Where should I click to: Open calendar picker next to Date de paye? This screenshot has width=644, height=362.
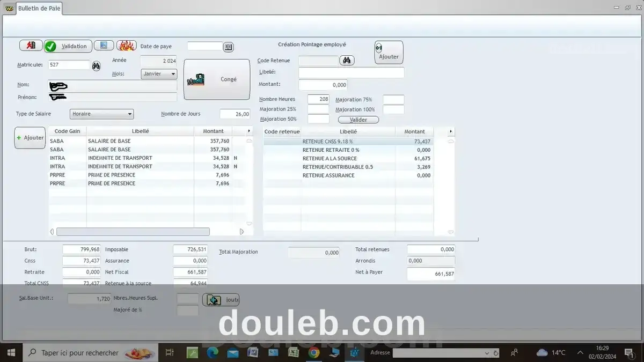(x=229, y=47)
